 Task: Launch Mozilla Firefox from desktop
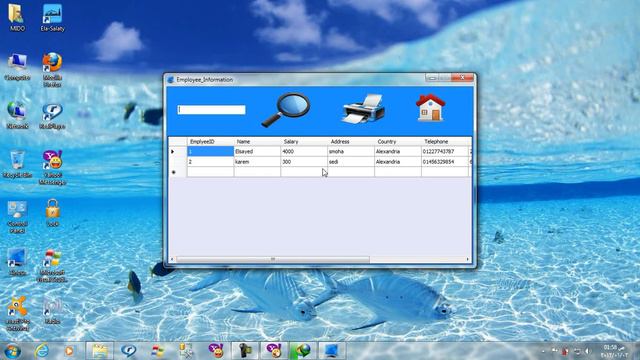click(52, 70)
